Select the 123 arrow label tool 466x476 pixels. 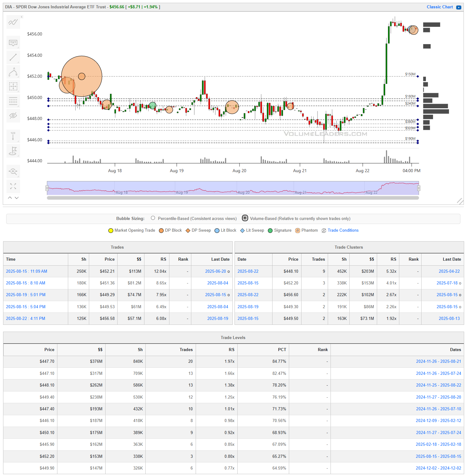pos(13,136)
